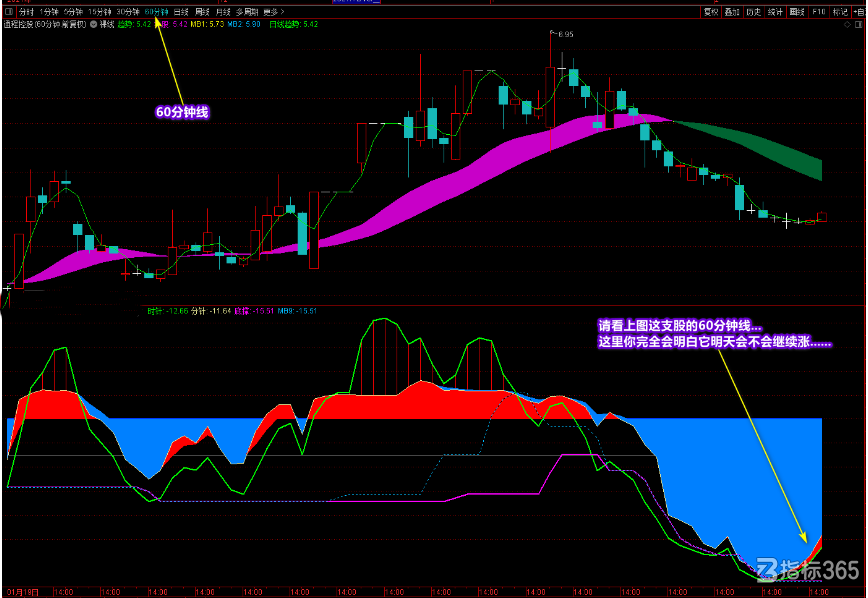The height and width of the screenshot is (598, 868).
Task: Open the F10 company info button
Action: [819, 12]
